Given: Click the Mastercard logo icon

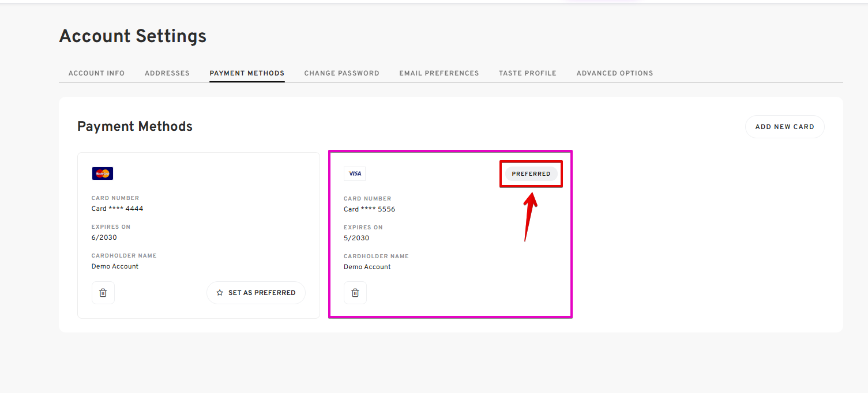Looking at the screenshot, I should (103, 173).
